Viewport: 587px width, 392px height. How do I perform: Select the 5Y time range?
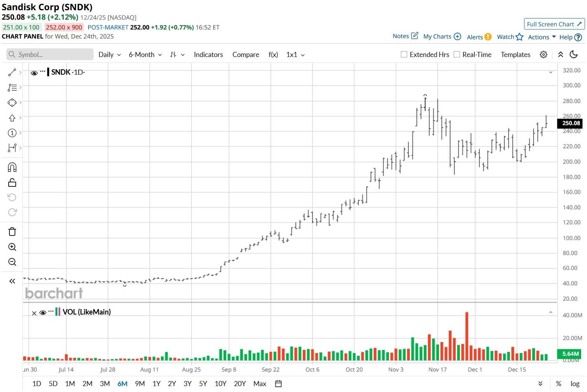[203, 384]
